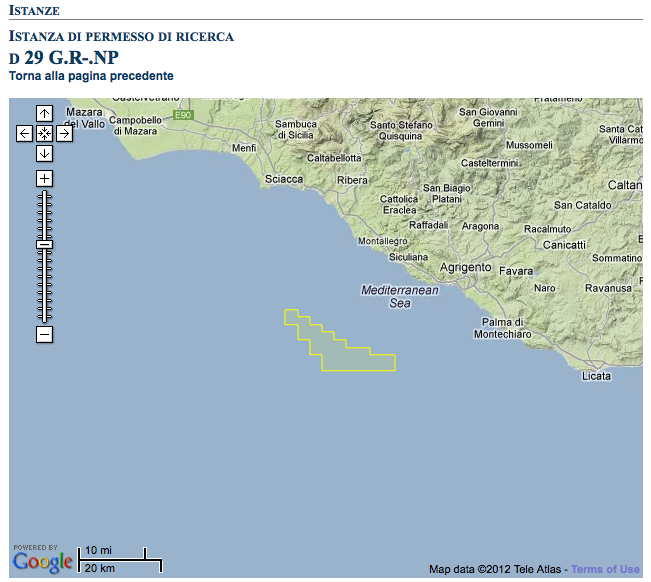651x582 pixels.
Task: Click the Sciacca town label
Action: click(x=285, y=179)
